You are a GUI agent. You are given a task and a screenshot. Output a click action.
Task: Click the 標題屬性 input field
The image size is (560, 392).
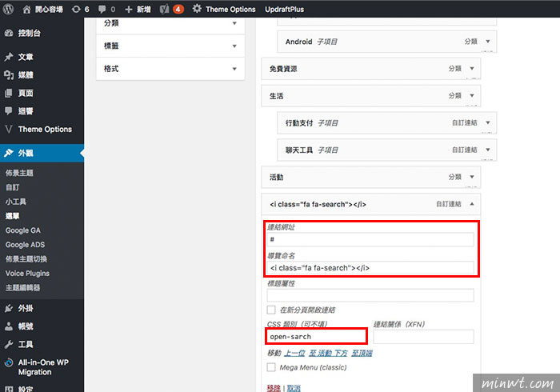click(x=370, y=295)
